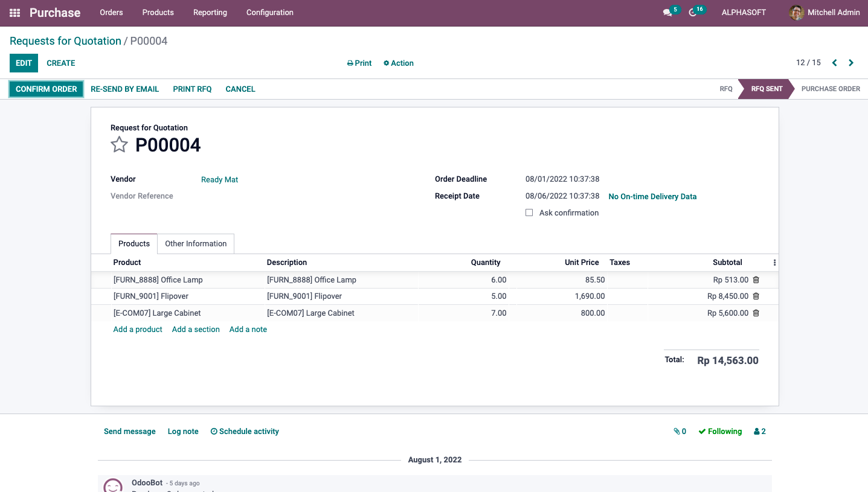Click the pager 12 / 15 text
This screenshot has width=868, height=492.
(x=808, y=63)
